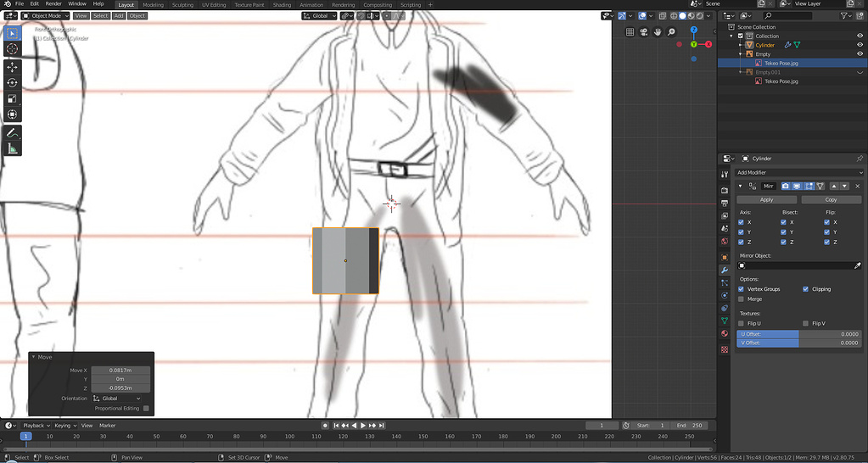The image size is (868, 463).
Task: Switch to the Sculpting workspace tab
Action: [x=182, y=4]
